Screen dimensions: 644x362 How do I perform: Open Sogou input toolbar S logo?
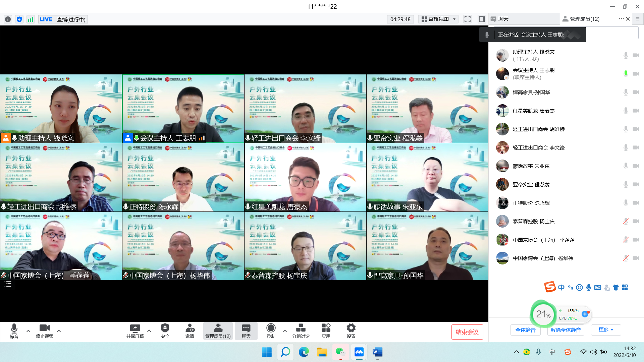point(550,287)
